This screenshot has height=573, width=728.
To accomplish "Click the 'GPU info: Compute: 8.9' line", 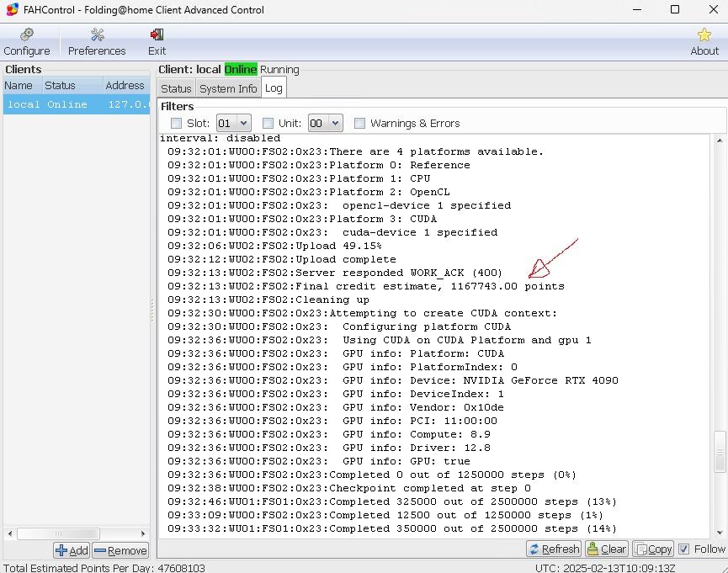I will point(329,434).
